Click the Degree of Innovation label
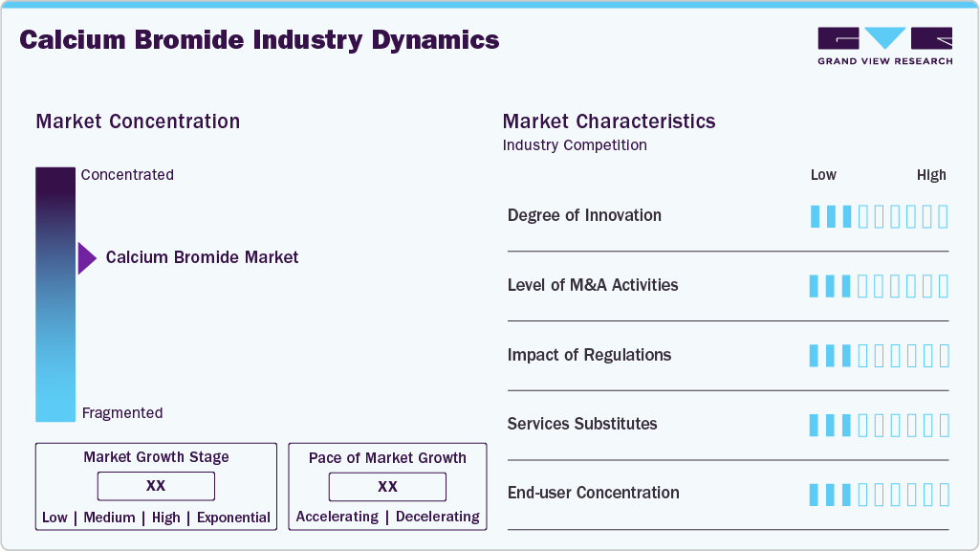 pyautogui.click(x=584, y=215)
